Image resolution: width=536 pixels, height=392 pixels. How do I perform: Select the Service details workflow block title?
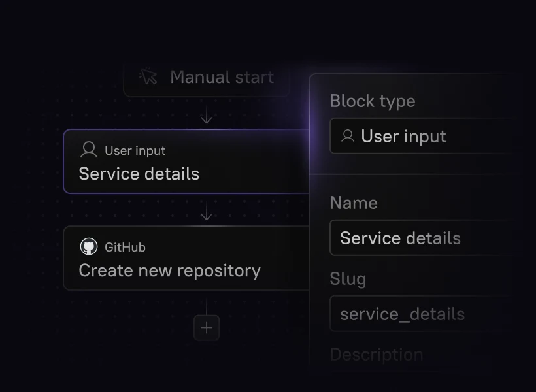point(139,174)
